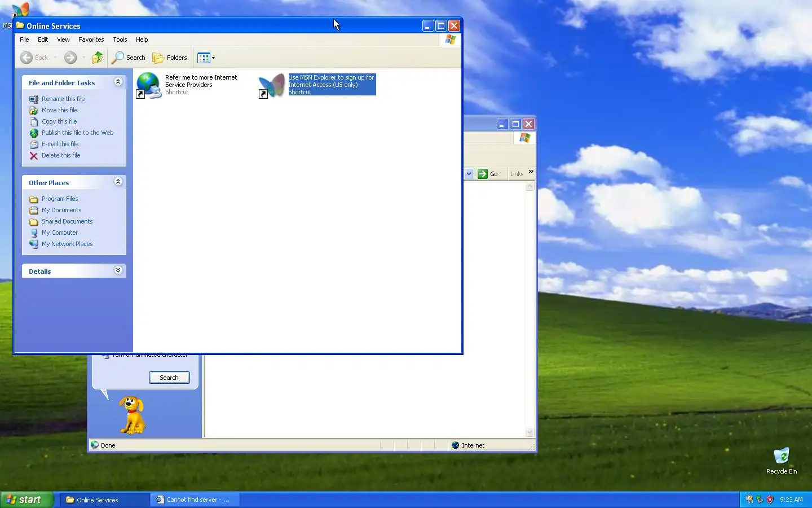
Task: Click the browser vertical scrollbar up arrow
Action: click(x=529, y=187)
